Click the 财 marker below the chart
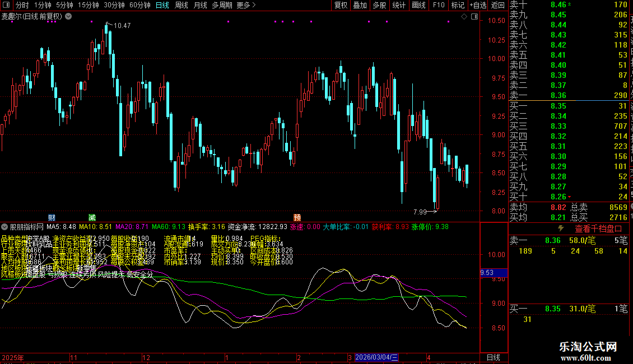 52,217
